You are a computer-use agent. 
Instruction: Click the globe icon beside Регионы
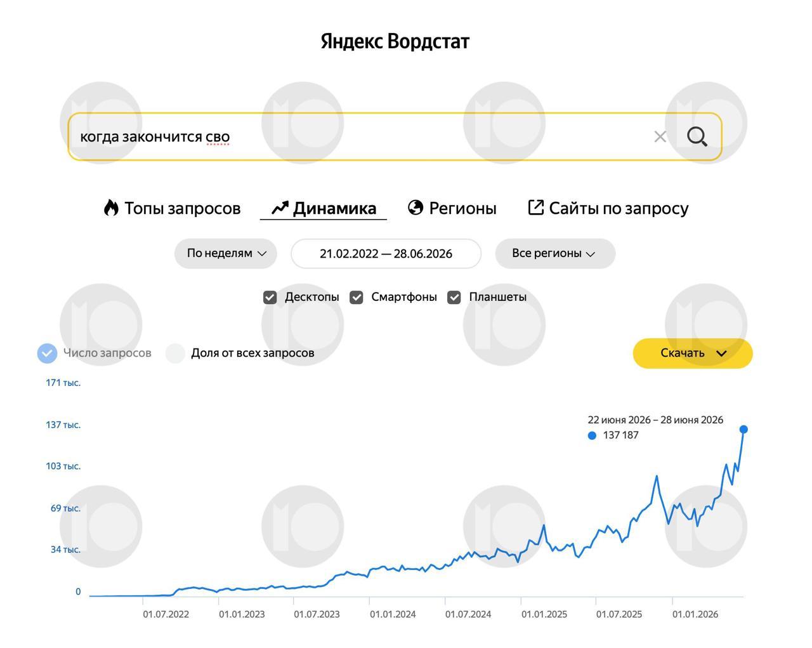click(x=416, y=208)
